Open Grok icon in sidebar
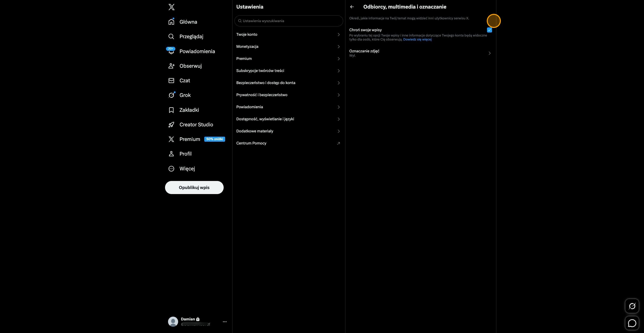 171,95
